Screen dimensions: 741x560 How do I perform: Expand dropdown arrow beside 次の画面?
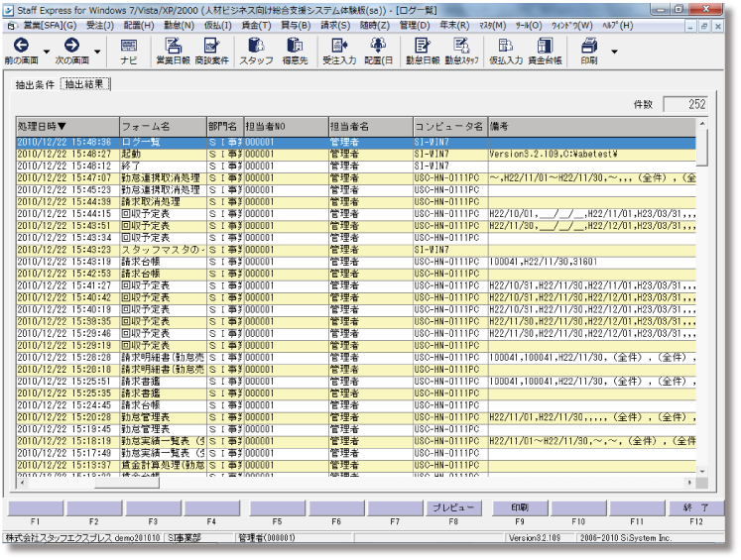[x=97, y=51]
